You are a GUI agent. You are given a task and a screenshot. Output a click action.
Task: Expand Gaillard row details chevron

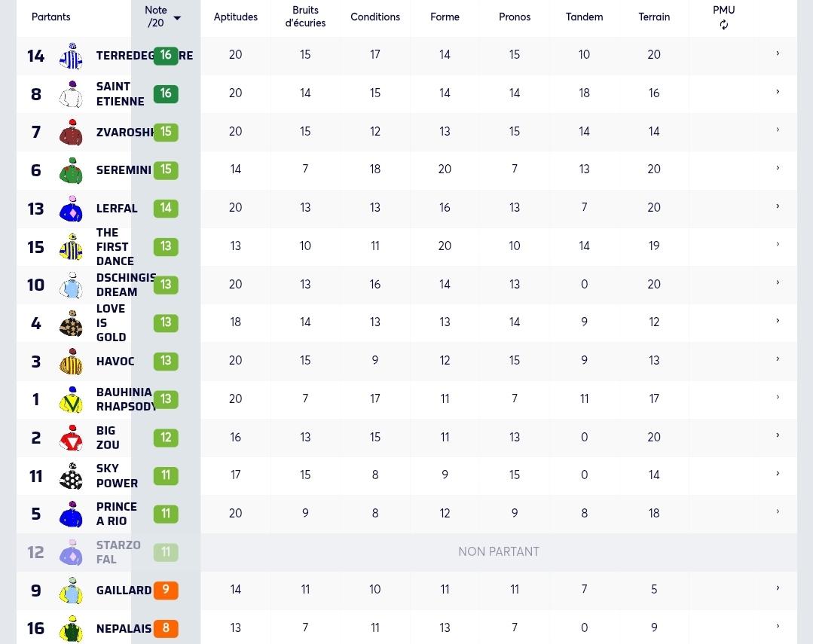(x=778, y=588)
